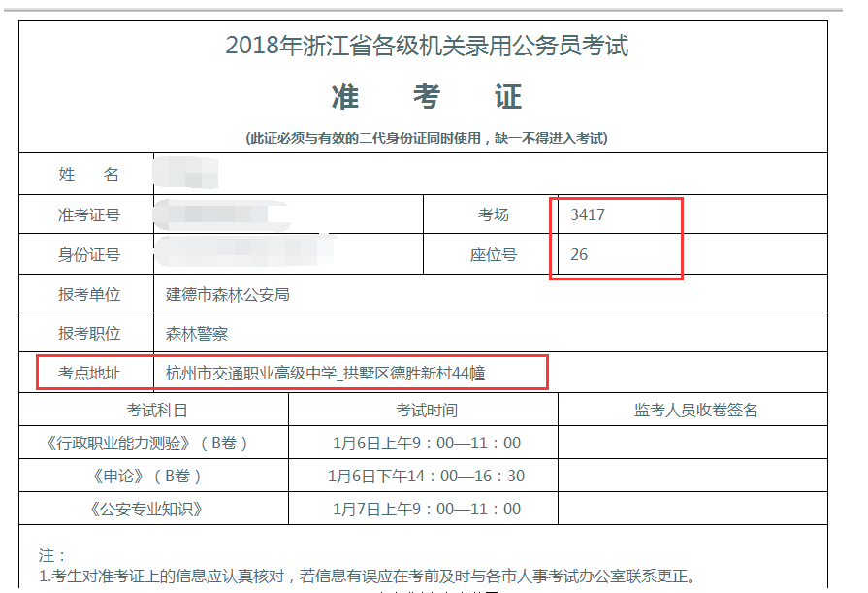Image resolution: width=868 pixels, height=593 pixels.
Task: Click '森林警察' position value
Action: [197, 334]
